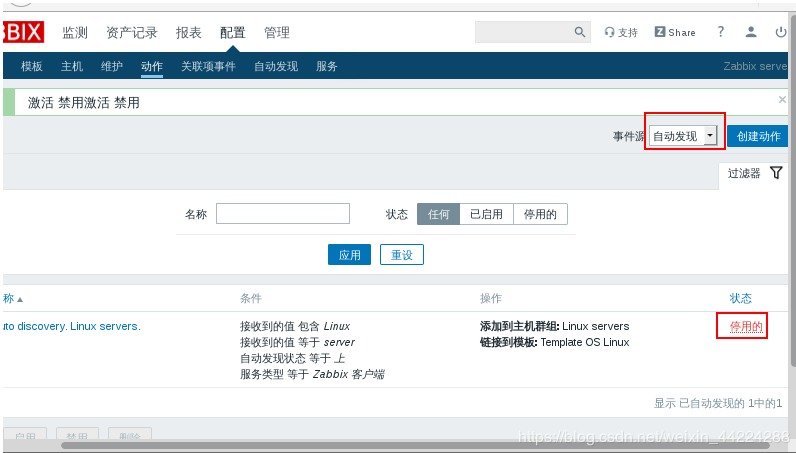Switch to the 动作 submenu

click(152, 66)
